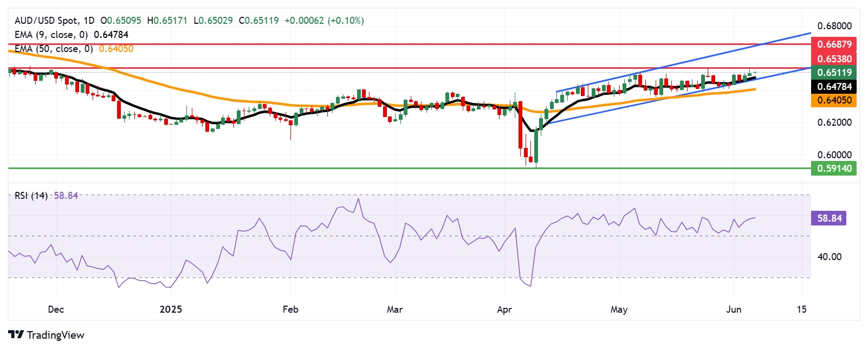This screenshot has height=349, width=868.
Task: Click the green 0.65119 current price tag
Action: point(834,73)
